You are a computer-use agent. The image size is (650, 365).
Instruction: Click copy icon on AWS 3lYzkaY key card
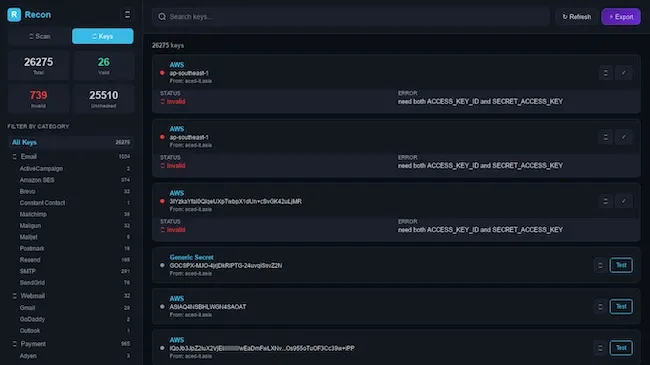coord(605,201)
